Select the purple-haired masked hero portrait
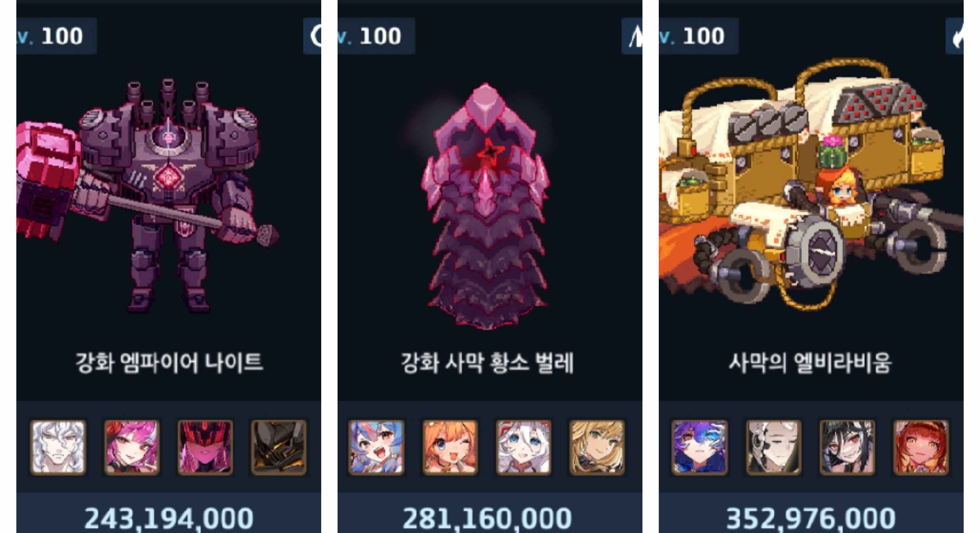The width and height of the screenshot is (980, 533). (700, 447)
